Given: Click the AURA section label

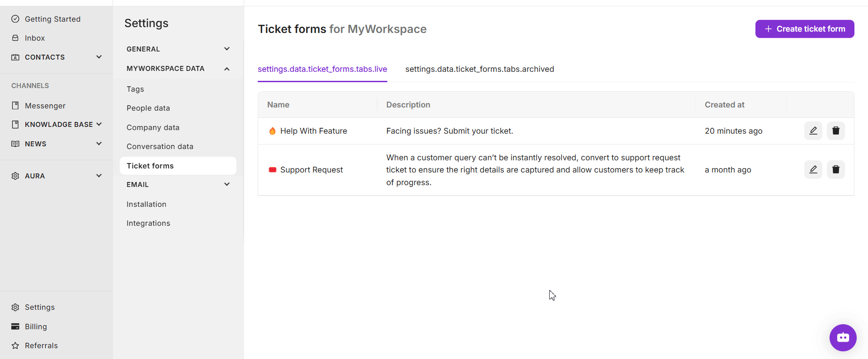Looking at the screenshot, I should click(x=35, y=176).
